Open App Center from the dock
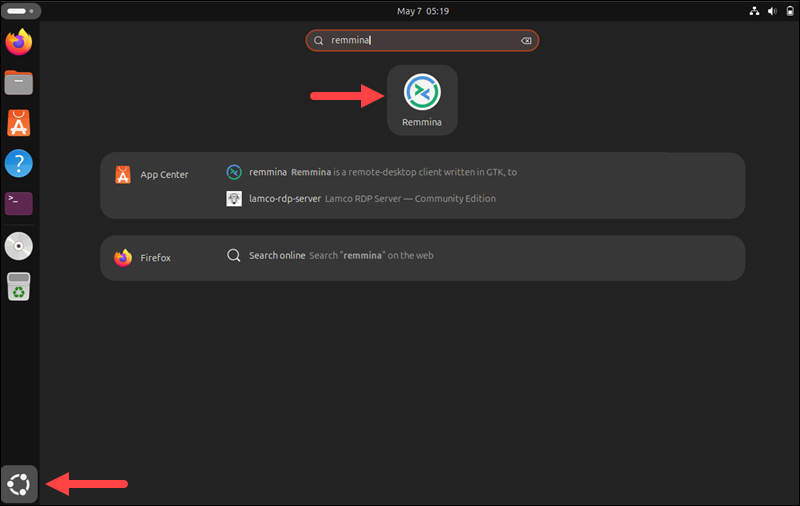800x506 pixels. [19, 123]
